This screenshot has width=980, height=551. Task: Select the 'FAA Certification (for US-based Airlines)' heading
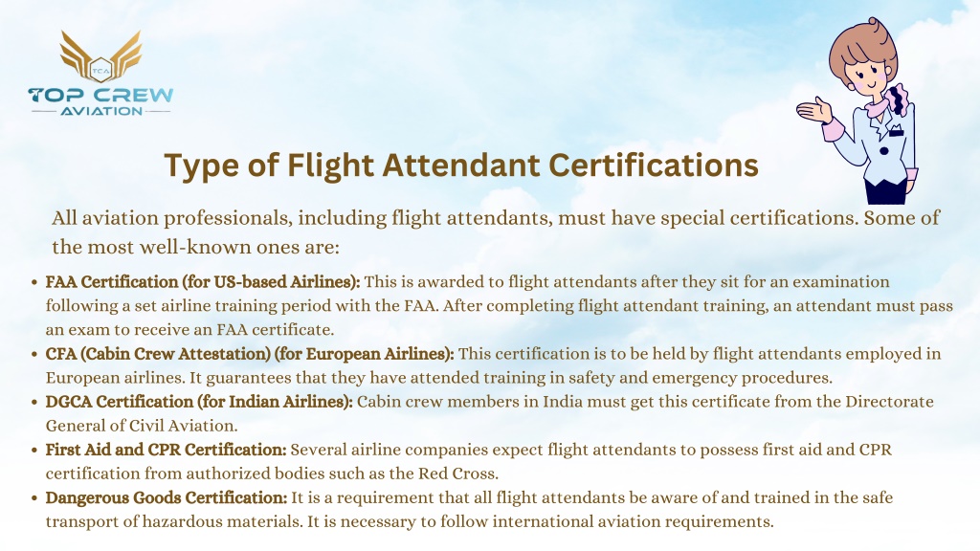click(203, 282)
